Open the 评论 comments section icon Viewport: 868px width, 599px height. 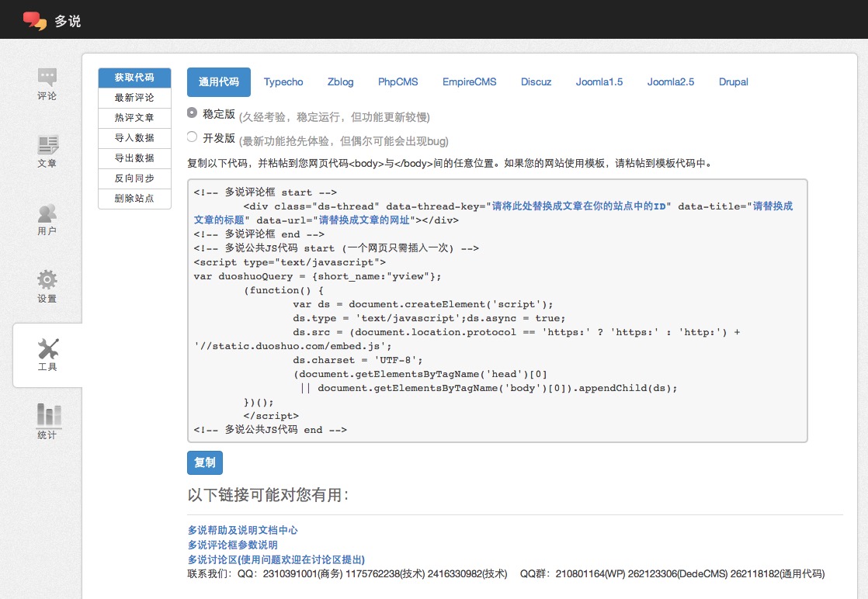(x=47, y=78)
